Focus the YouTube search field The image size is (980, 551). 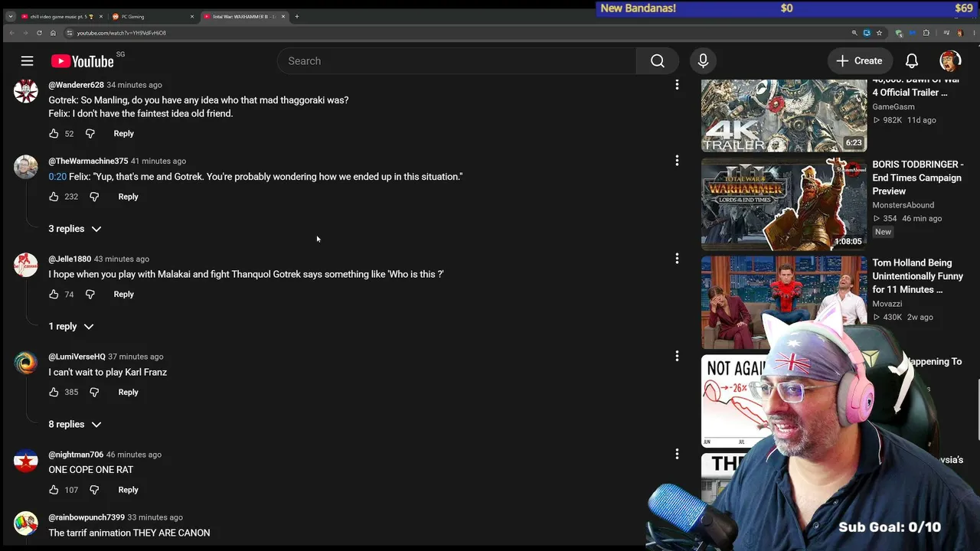[x=456, y=61]
